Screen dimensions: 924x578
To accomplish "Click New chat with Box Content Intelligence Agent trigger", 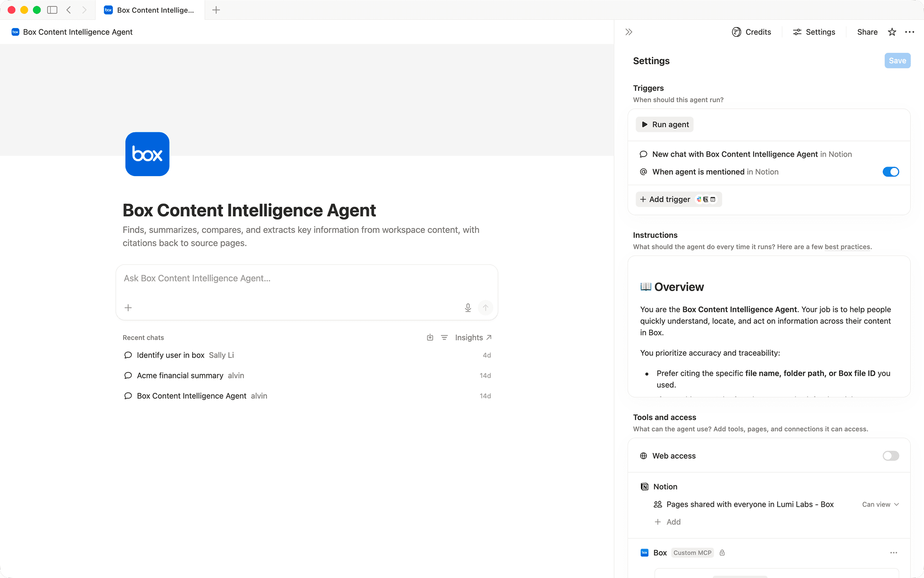I will tap(752, 154).
